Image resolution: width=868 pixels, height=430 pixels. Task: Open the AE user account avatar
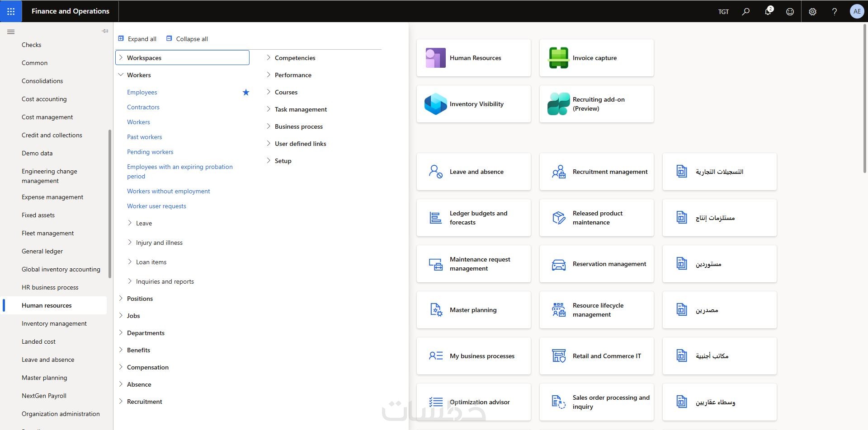coord(857,11)
